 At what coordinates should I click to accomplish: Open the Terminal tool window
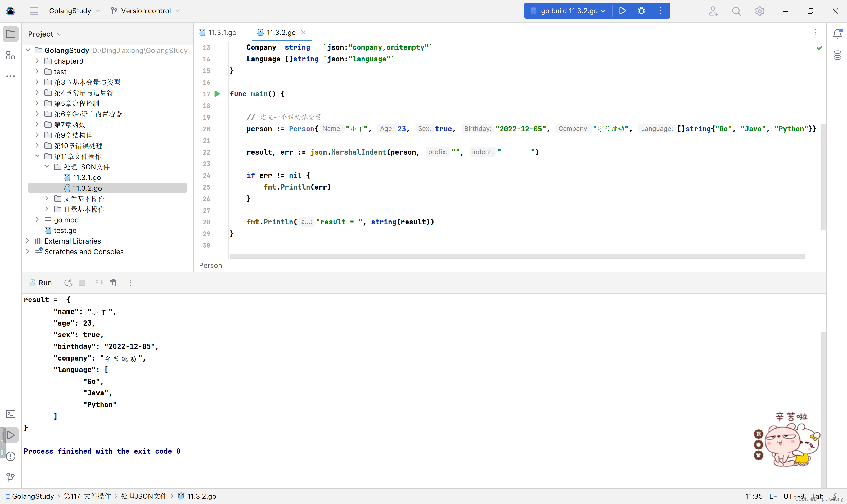click(x=11, y=414)
